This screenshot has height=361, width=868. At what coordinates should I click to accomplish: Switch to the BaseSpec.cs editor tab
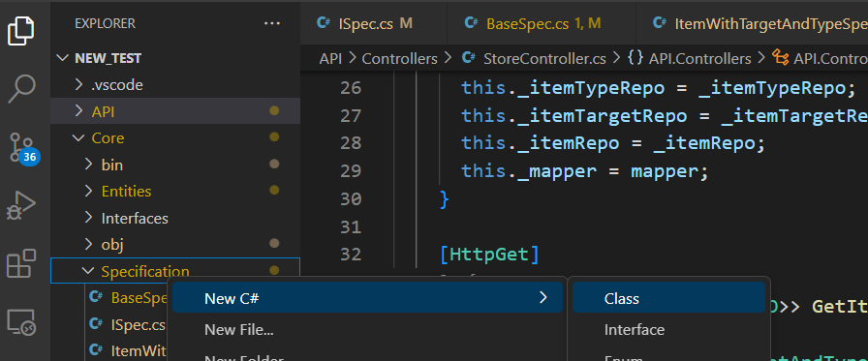(542, 22)
